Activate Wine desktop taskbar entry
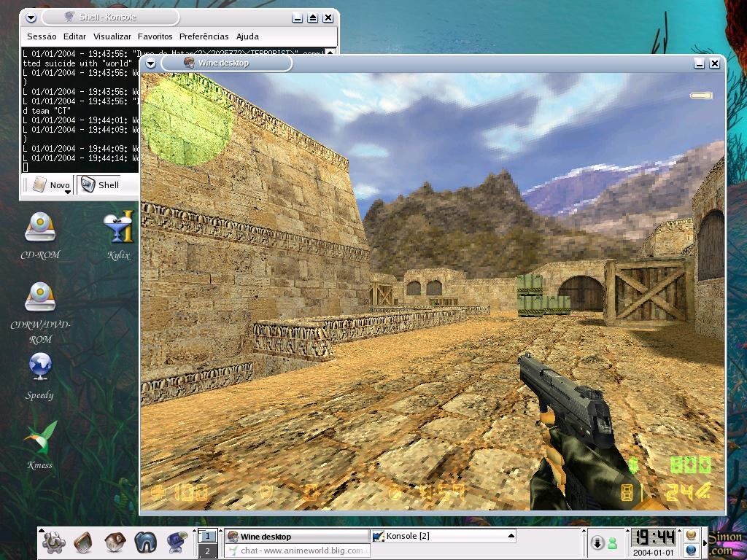This screenshot has height=560, width=747. point(296,537)
